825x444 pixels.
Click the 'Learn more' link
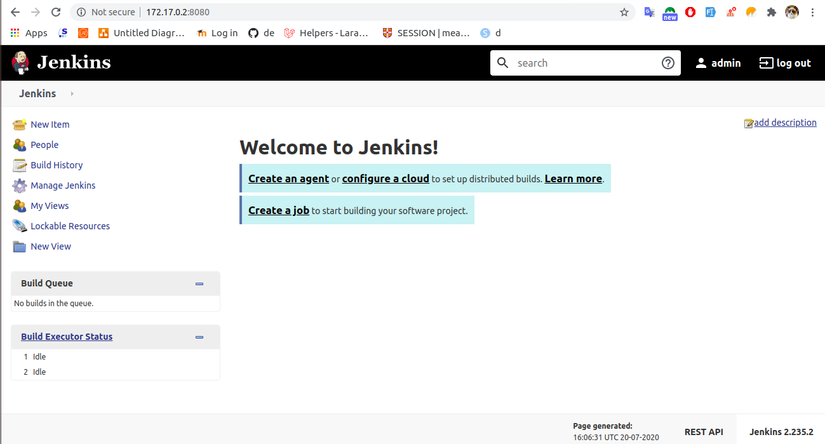coord(573,179)
